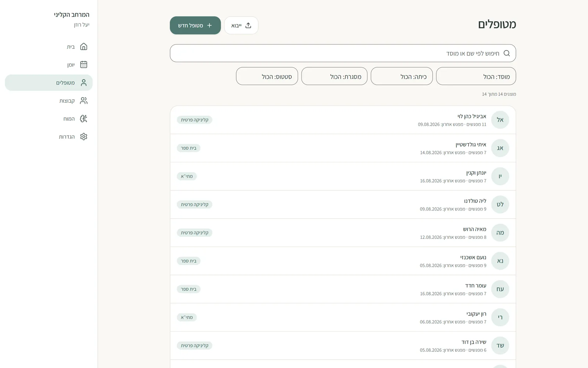Click avatar יו of יונתן וקנין

click(500, 176)
